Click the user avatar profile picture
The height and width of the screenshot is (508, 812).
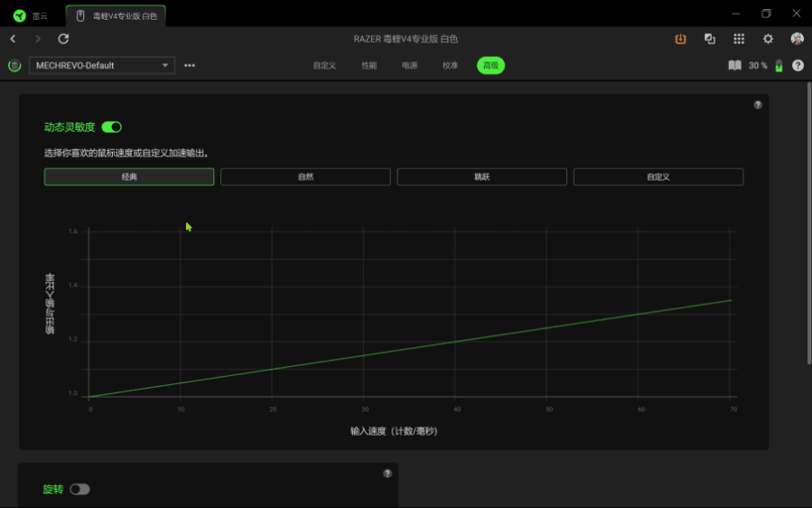[x=797, y=39]
